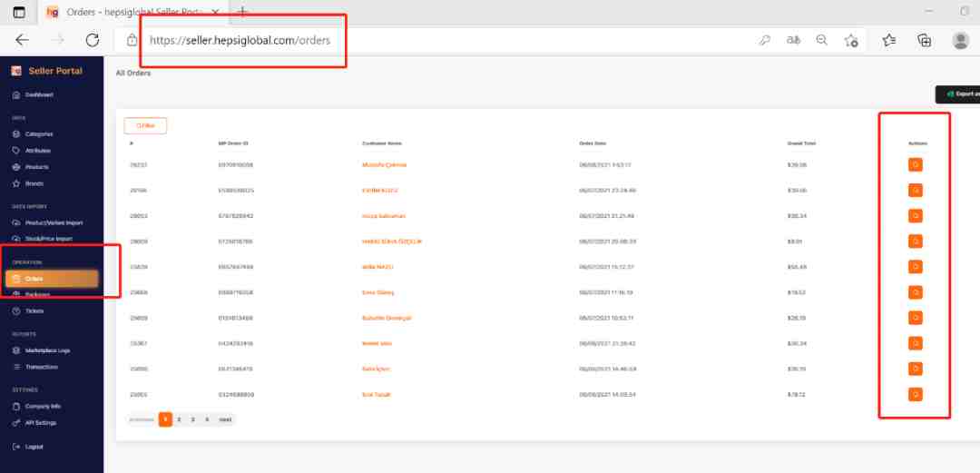Open Attributes page
980x473 pixels.
pyautogui.click(x=32, y=151)
